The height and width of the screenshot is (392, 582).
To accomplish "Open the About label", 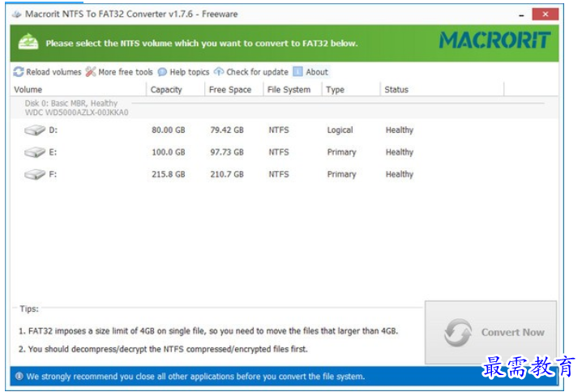I will (317, 72).
